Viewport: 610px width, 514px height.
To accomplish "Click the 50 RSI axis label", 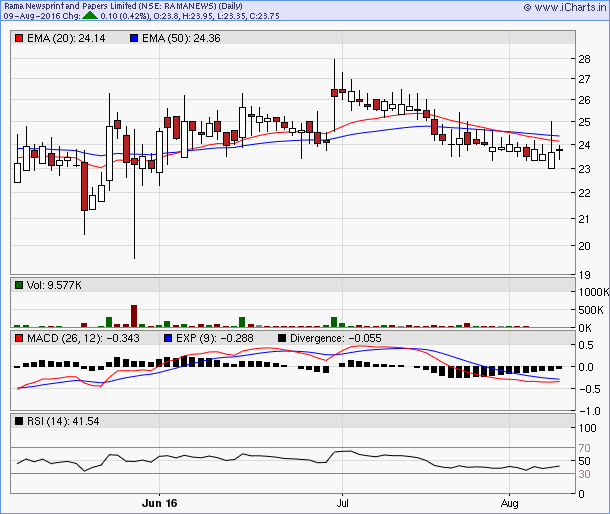I will click(x=584, y=461).
